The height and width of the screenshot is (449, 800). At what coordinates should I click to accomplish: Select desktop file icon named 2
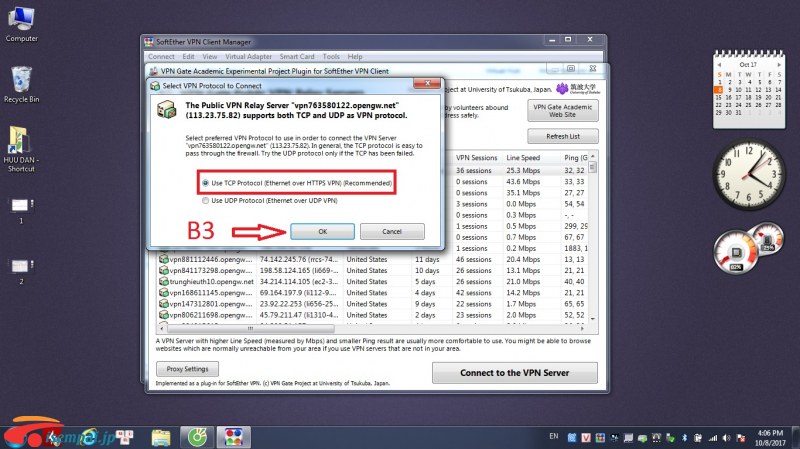pos(21,271)
